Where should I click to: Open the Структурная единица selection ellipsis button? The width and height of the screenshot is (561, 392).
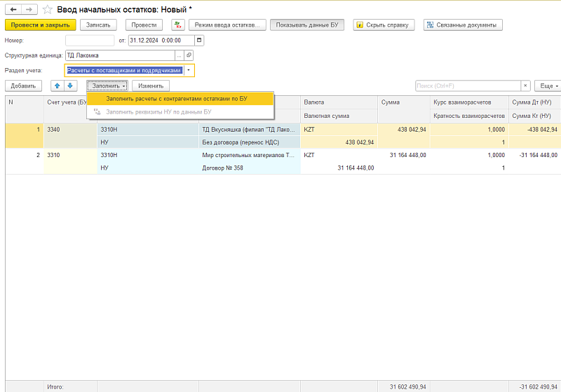[x=180, y=55]
